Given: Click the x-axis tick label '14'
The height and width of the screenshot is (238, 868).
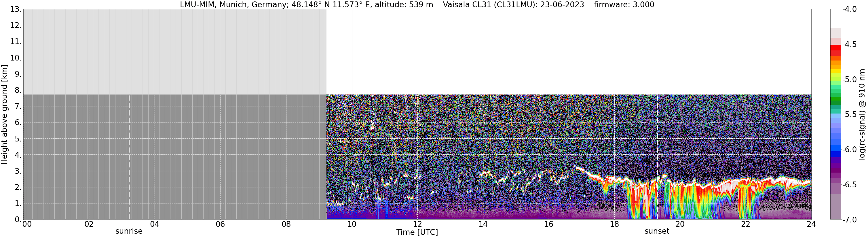Looking at the screenshot, I should (483, 224).
